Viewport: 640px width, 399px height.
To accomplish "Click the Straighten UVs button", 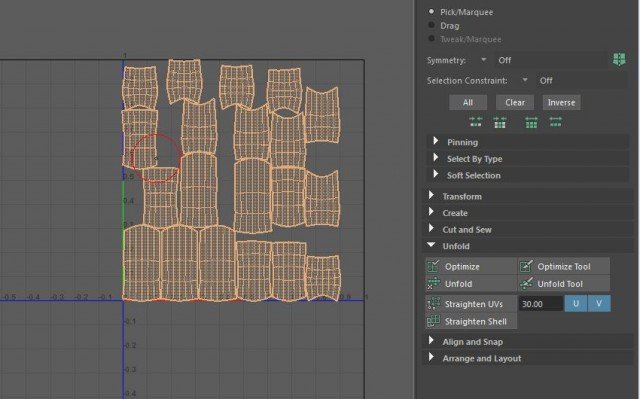I will tap(471, 304).
